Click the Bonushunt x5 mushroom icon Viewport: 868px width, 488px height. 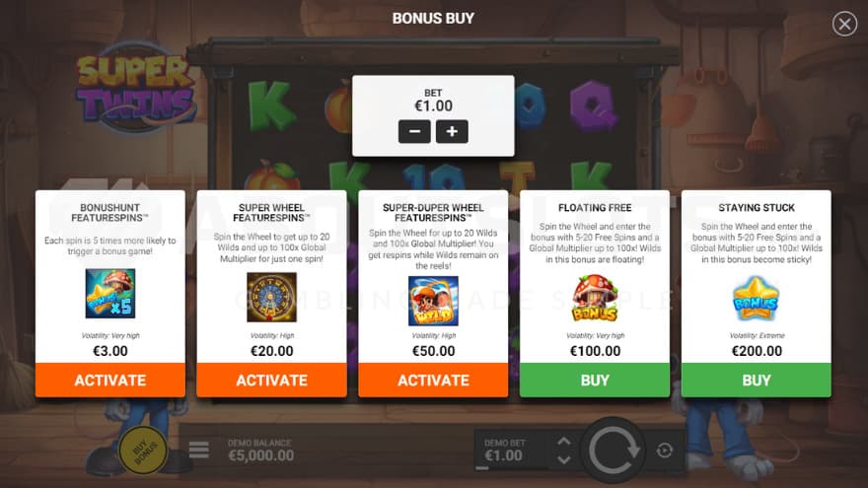[110, 293]
